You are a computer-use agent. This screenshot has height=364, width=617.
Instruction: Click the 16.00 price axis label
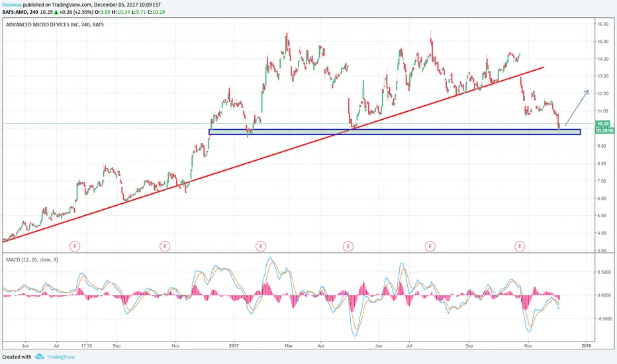[x=603, y=24]
